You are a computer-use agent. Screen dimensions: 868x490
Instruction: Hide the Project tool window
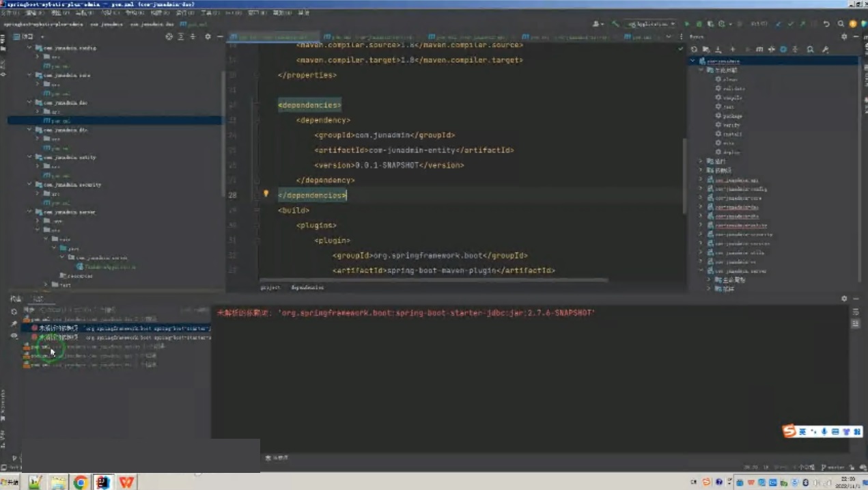click(x=219, y=36)
